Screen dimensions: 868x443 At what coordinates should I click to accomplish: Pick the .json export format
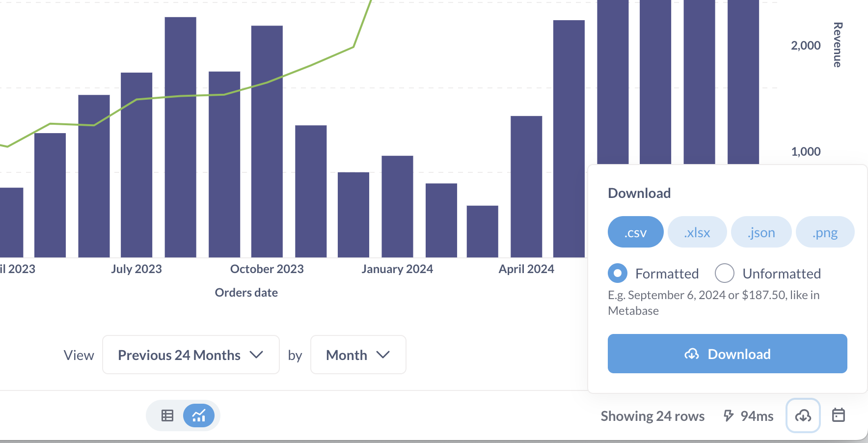click(761, 232)
